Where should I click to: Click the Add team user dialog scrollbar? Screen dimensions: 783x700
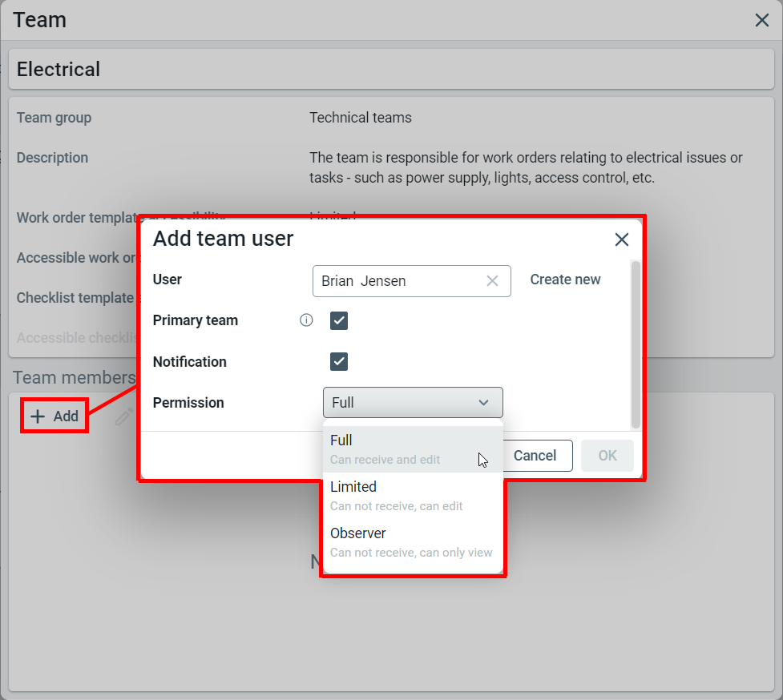pos(636,344)
